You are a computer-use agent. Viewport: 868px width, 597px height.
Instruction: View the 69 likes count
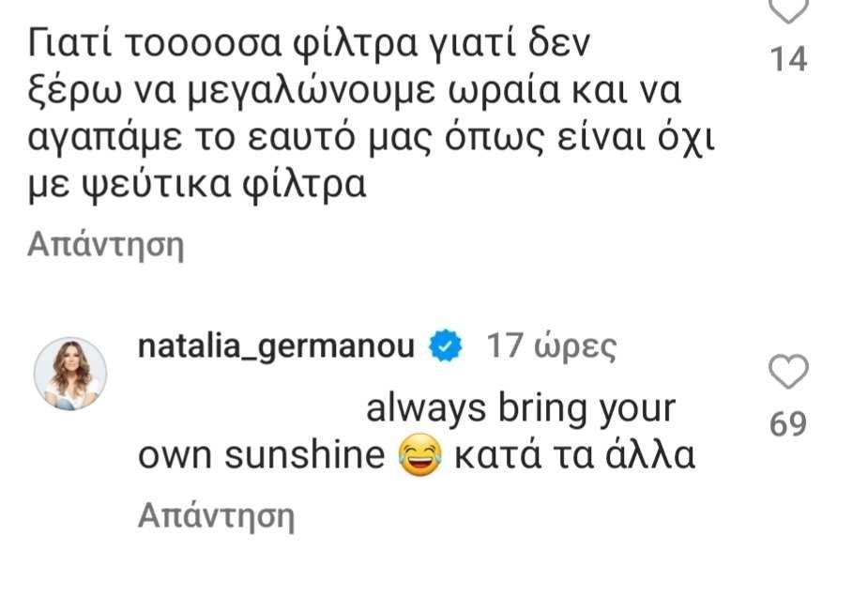pyautogui.click(x=788, y=424)
